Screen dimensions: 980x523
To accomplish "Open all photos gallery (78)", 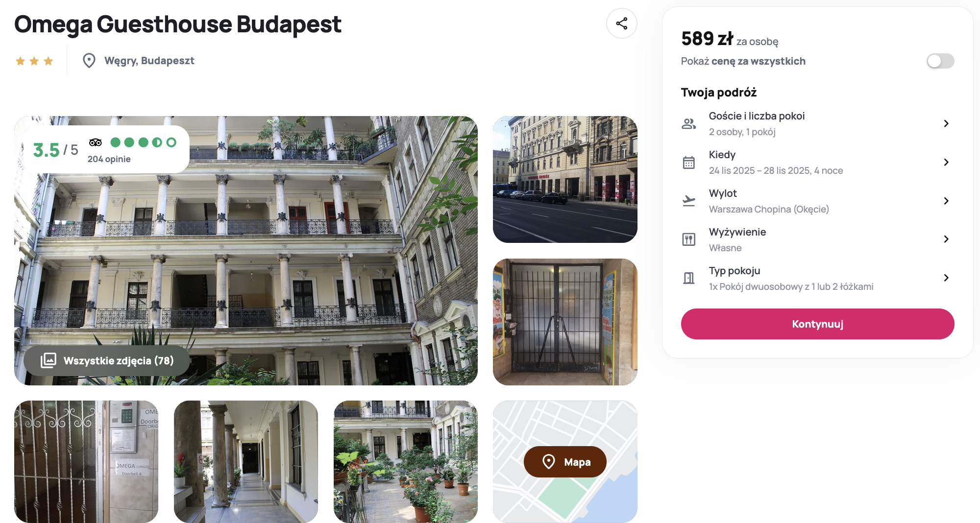I will [x=107, y=361].
